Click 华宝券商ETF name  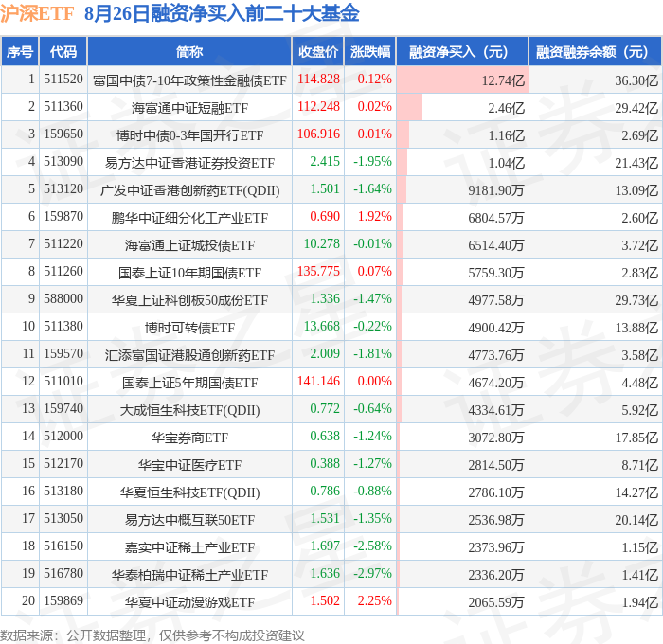tap(189, 438)
